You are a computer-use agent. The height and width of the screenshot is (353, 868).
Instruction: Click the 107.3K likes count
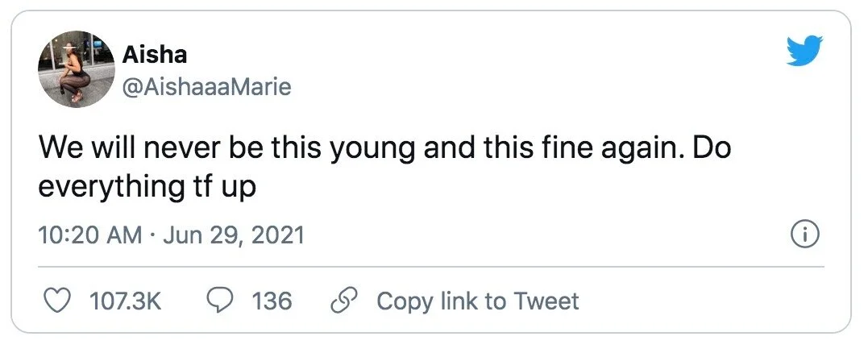coord(125,301)
